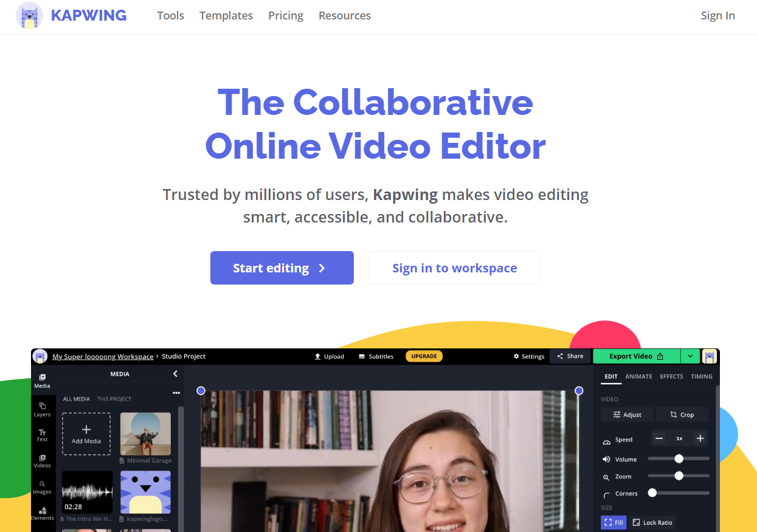
Task: Select the Minimal Garage thumbnail
Action: click(145, 434)
